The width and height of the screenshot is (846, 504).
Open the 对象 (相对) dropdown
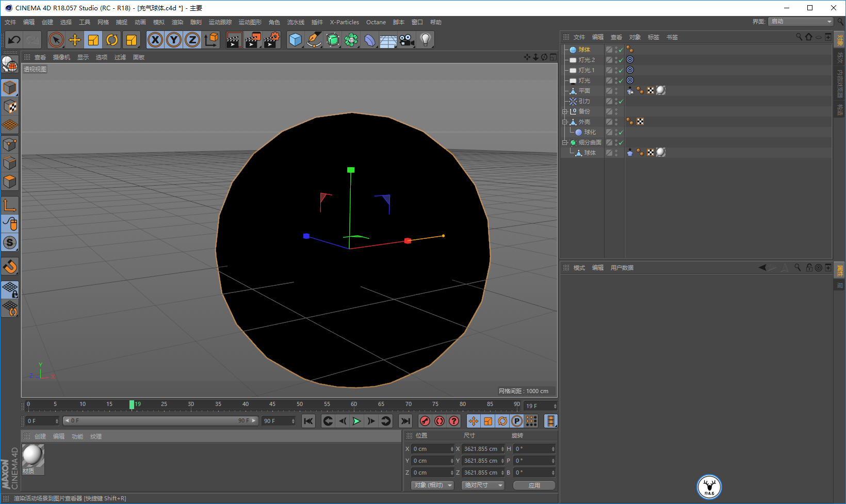tap(432, 485)
